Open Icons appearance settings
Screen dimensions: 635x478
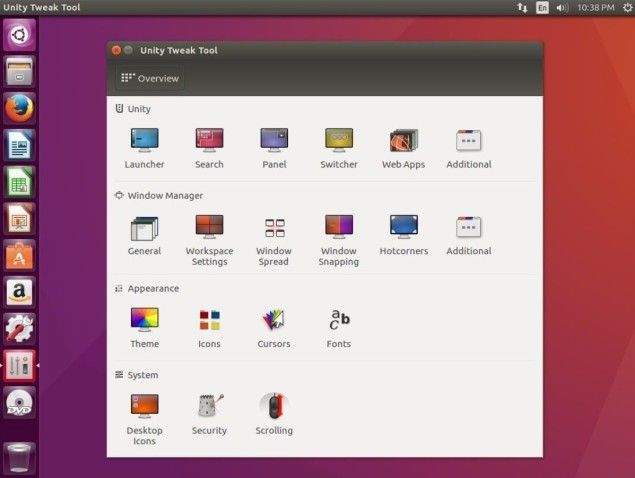(x=209, y=320)
